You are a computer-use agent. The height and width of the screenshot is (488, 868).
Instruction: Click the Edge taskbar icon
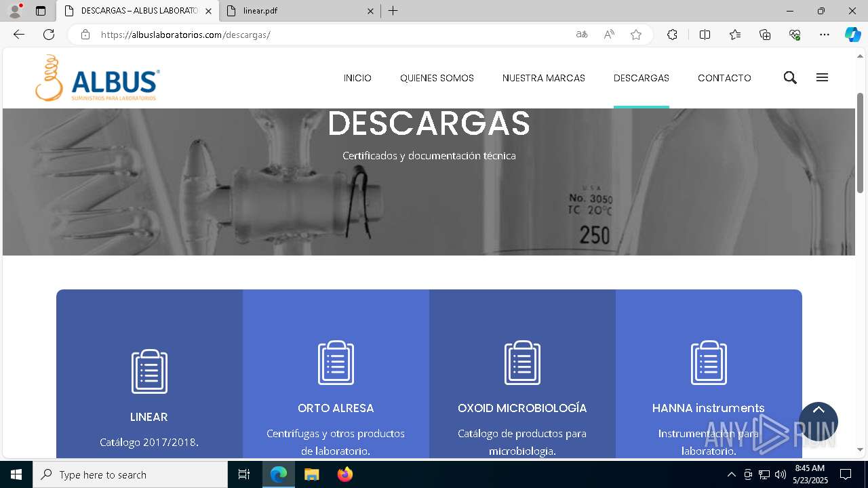[279, 474]
